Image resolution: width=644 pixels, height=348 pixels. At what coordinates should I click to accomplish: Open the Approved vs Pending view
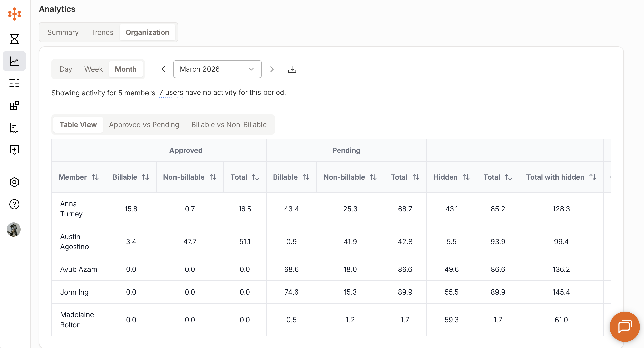144,125
